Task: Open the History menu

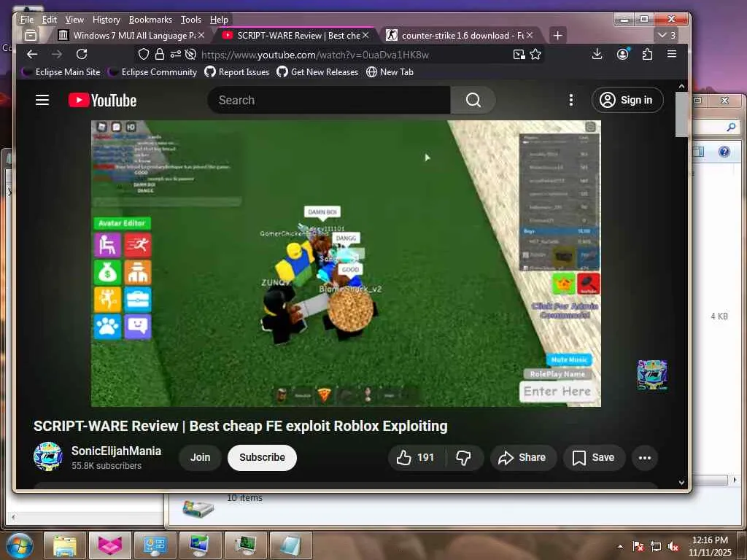Action: point(107,20)
